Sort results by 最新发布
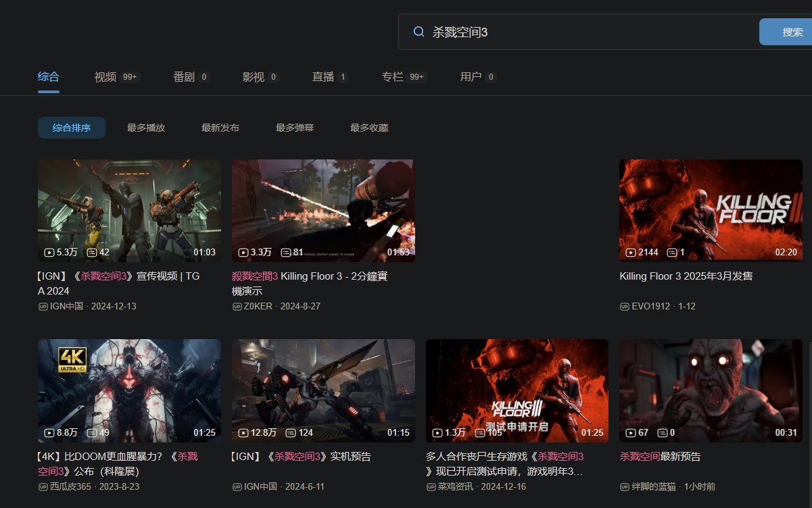 click(x=220, y=128)
